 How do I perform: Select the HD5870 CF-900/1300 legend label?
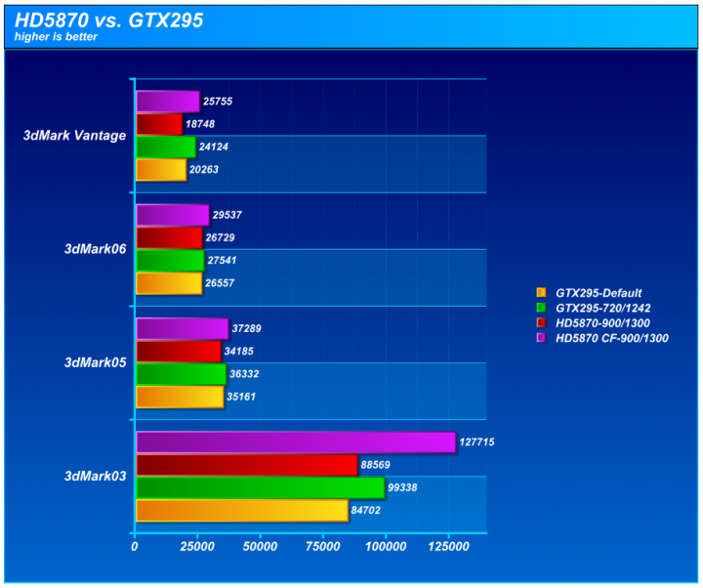[x=612, y=338]
